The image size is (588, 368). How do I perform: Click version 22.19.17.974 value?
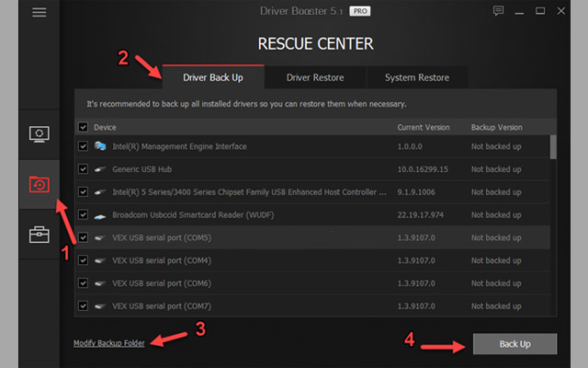(421, 214)
